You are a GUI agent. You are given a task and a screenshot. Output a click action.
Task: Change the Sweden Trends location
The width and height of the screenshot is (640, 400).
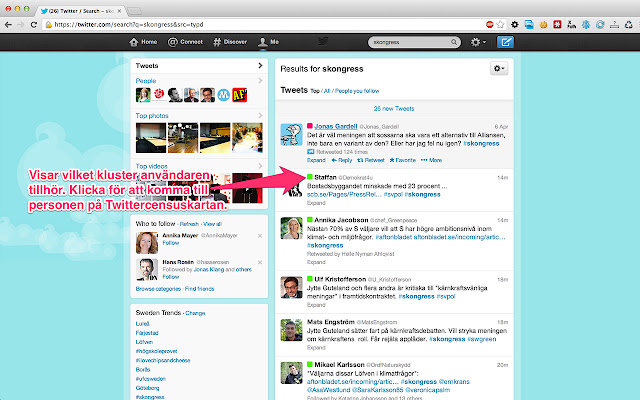coord(195,313)
